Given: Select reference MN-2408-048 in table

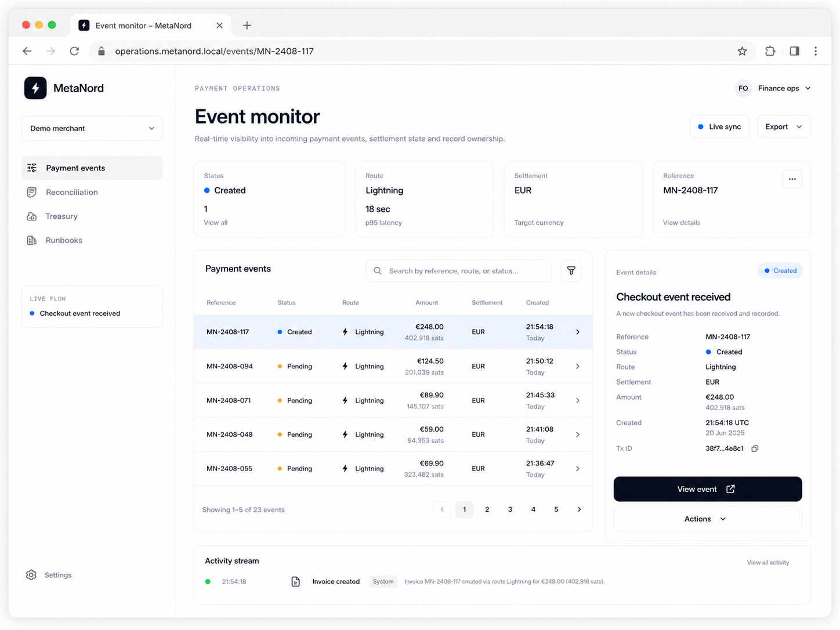Looking at the screenshot, I should pyautogui.click(x=230, y=435).
